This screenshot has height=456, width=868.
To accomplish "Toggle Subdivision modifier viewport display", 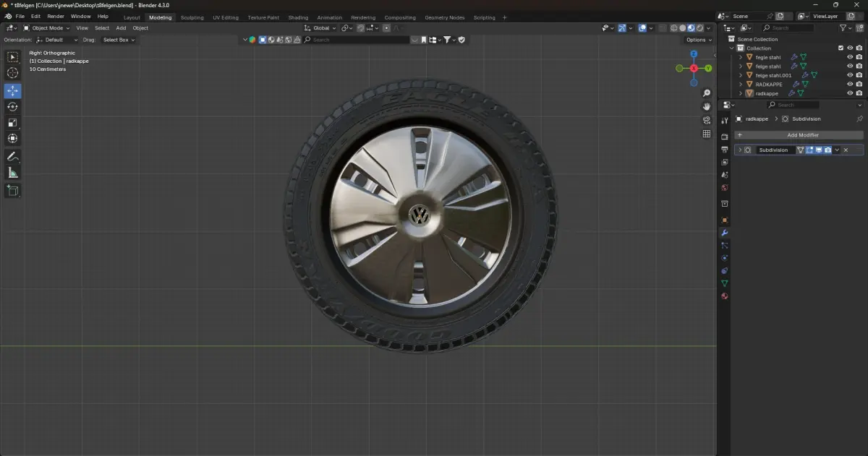I will [819, 150].
